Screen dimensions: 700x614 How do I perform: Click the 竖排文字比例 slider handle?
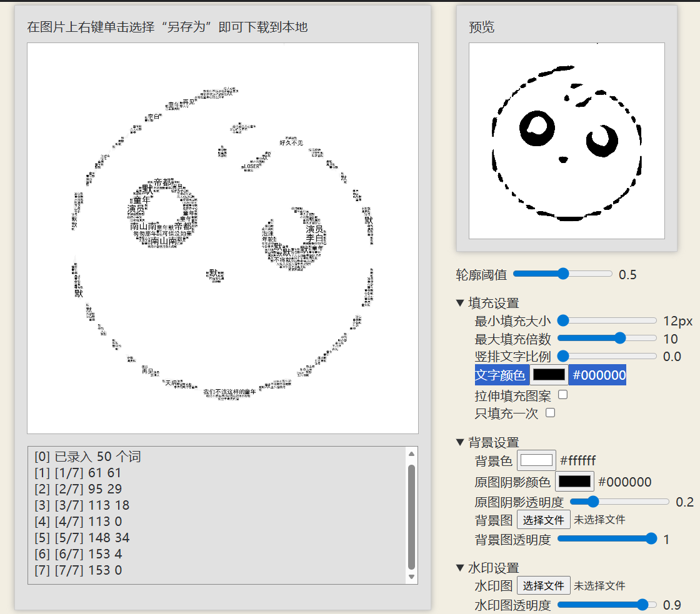click(562, 356)
